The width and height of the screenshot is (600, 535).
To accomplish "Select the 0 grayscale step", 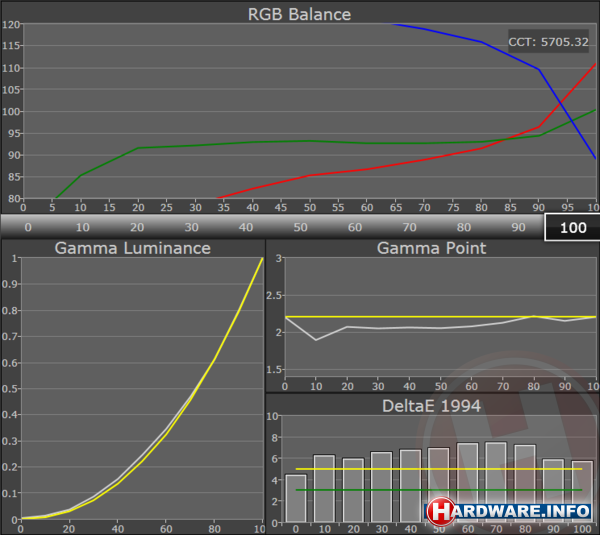I will click(x=27, y=227).
